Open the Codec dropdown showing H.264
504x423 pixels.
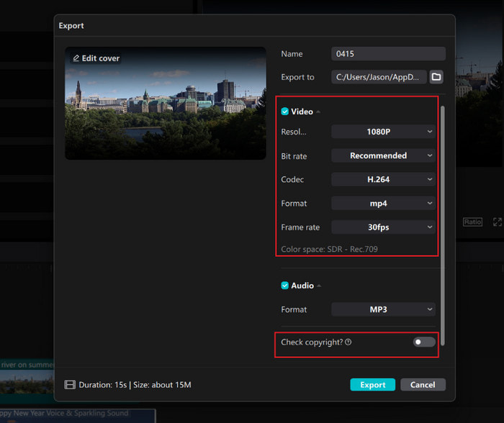click(384, 179)
